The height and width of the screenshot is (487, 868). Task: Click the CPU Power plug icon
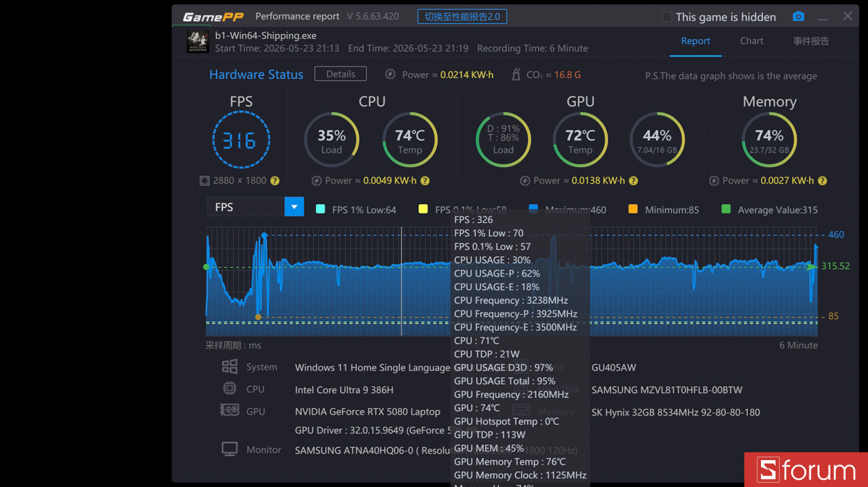pos(317,181)
